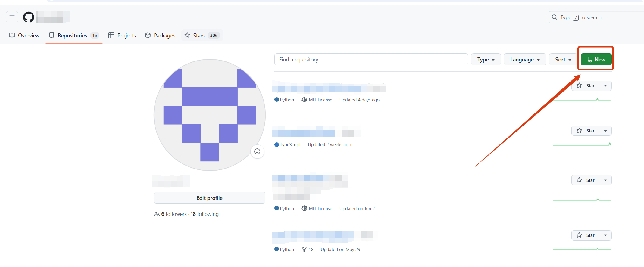Click the green New repository button

(x=596, y=59)
